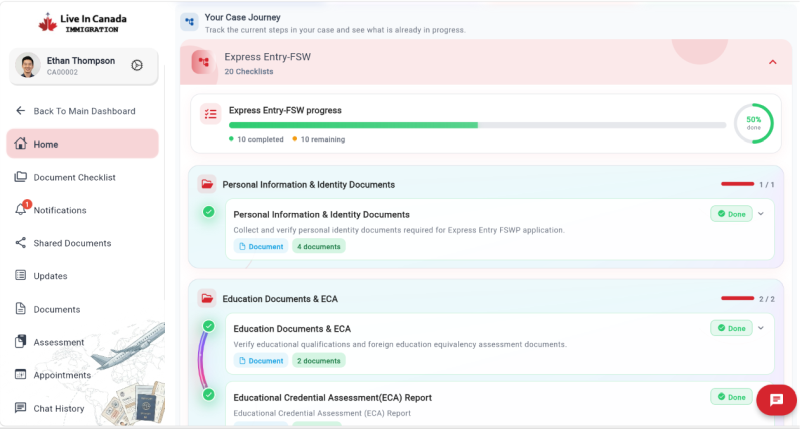The width and height of the screenshot is (800, 429).
Task: Click the Documents file icon in sidebar
Action: click(20, 309)
